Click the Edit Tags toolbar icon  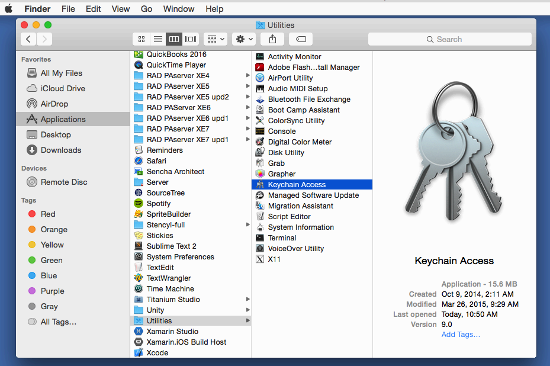coord(301,39)
